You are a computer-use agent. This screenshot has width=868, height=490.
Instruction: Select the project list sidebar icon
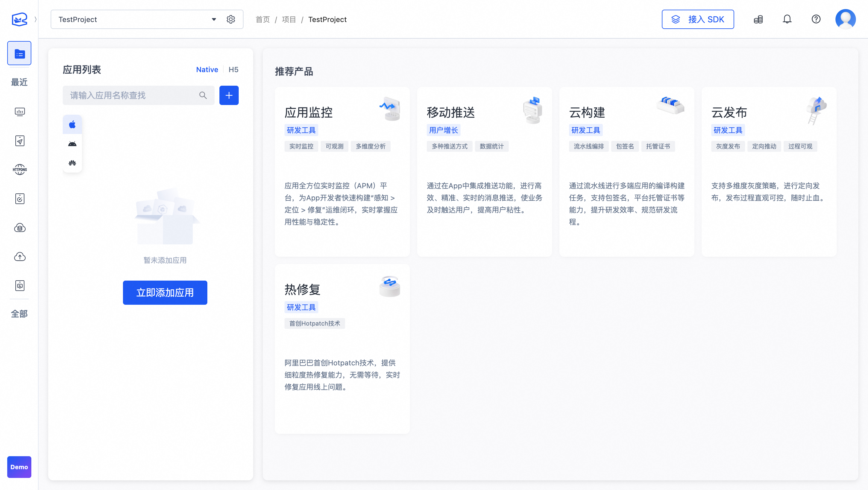click(19, 53)
